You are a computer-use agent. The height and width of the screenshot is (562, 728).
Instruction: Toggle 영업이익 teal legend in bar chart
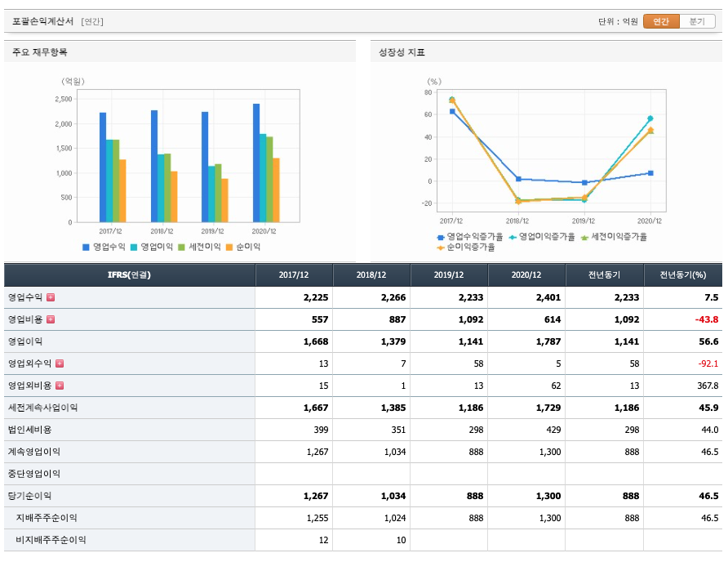(x=152, y=247)
